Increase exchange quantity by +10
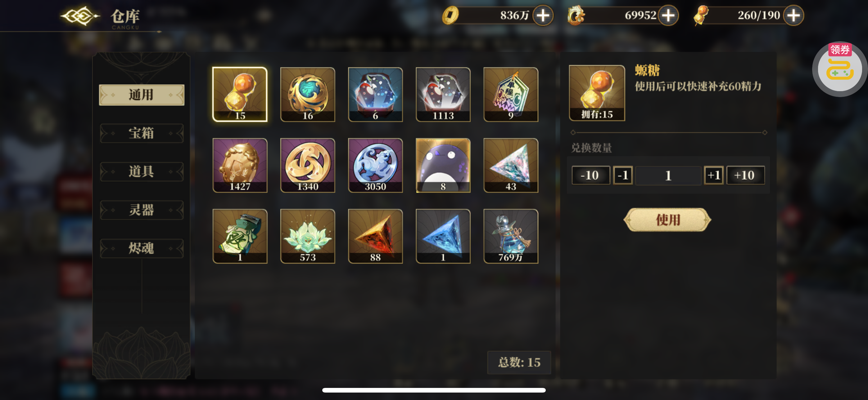868x400 pixels. [x=745, y=175]
